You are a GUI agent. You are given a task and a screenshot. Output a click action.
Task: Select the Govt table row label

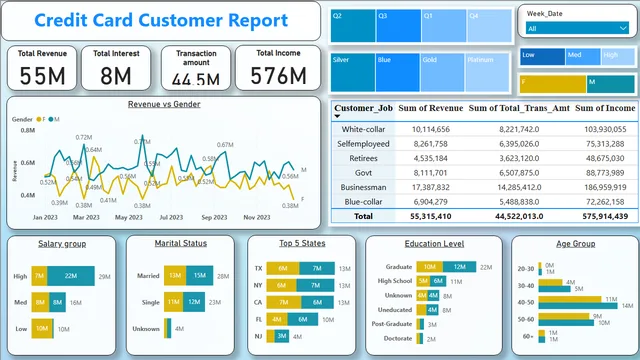tap(363, 173)
